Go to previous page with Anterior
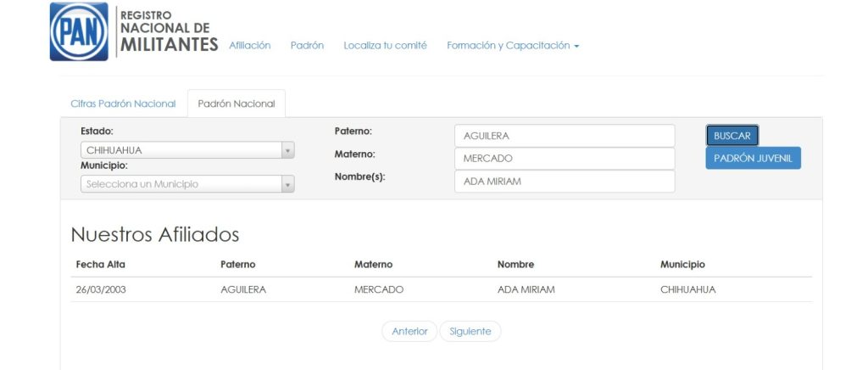Viewport: 868px width, 370px height. click(409, 332)
